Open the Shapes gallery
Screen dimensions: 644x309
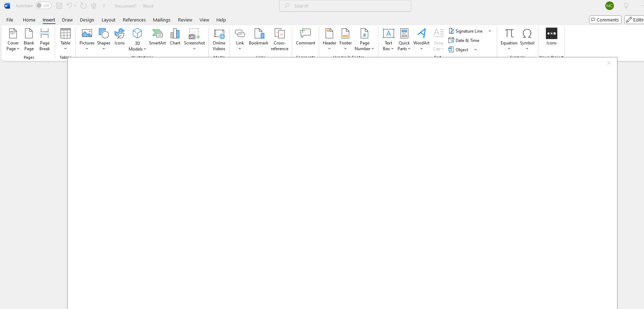[104, 39]
